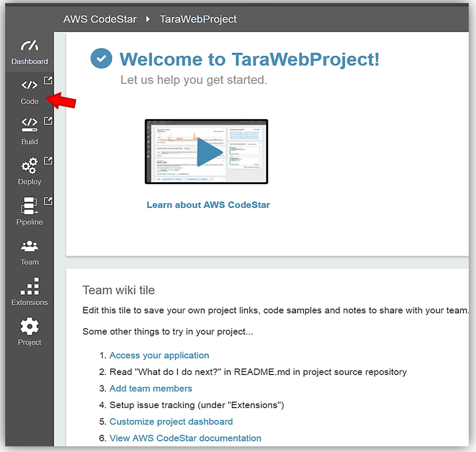Image resolution: width=476 pixels, height=452 pixels.
Task: Open the Build icon in sidebar
Action: click(29, 125)
